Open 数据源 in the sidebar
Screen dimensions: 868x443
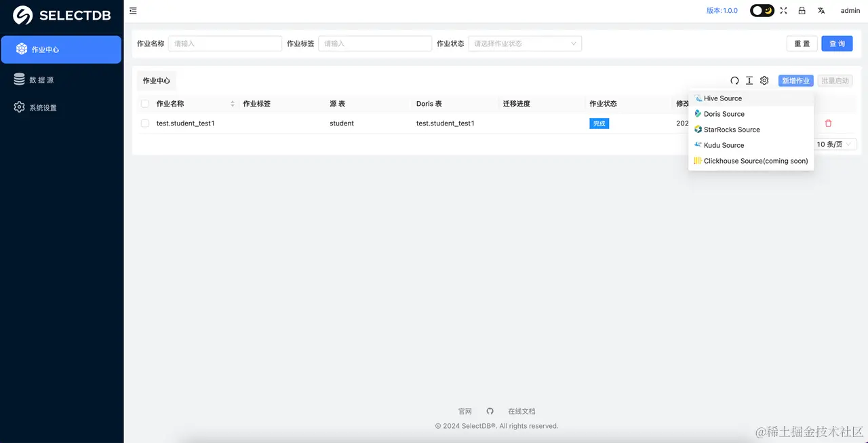(x=61, y=79)
